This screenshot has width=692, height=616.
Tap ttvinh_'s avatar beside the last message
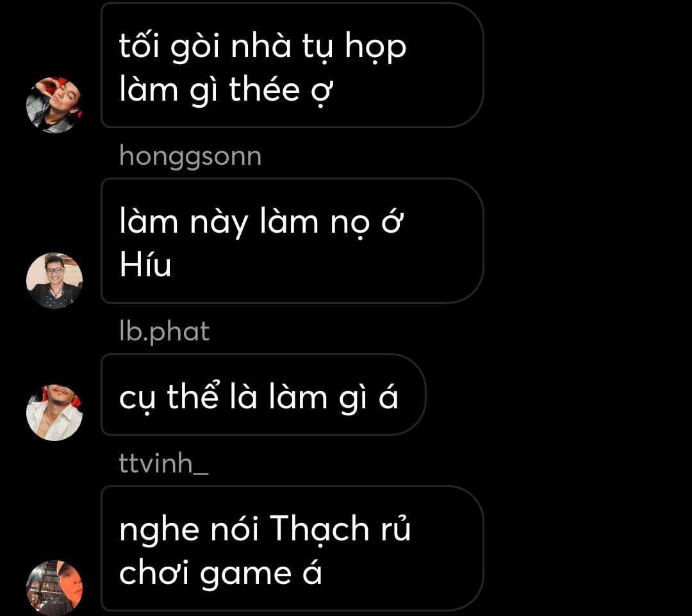[x=54, y=588]
